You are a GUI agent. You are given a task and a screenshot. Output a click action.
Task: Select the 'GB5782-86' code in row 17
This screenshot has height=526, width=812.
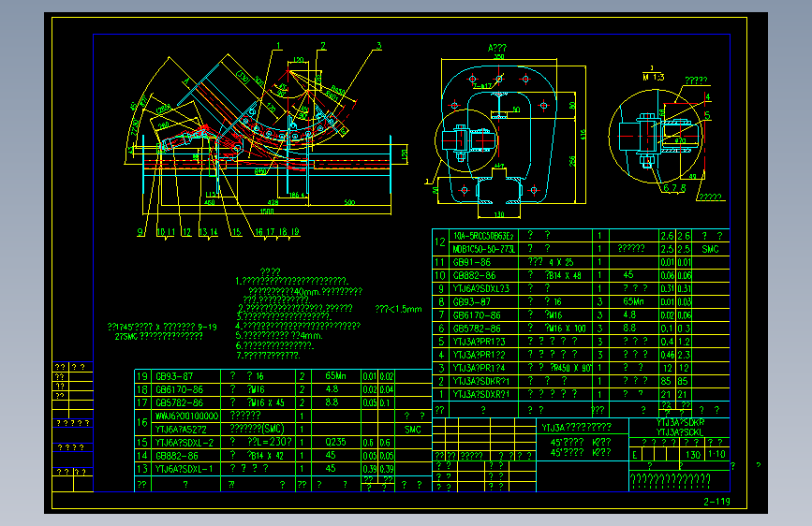click(179, 402)
